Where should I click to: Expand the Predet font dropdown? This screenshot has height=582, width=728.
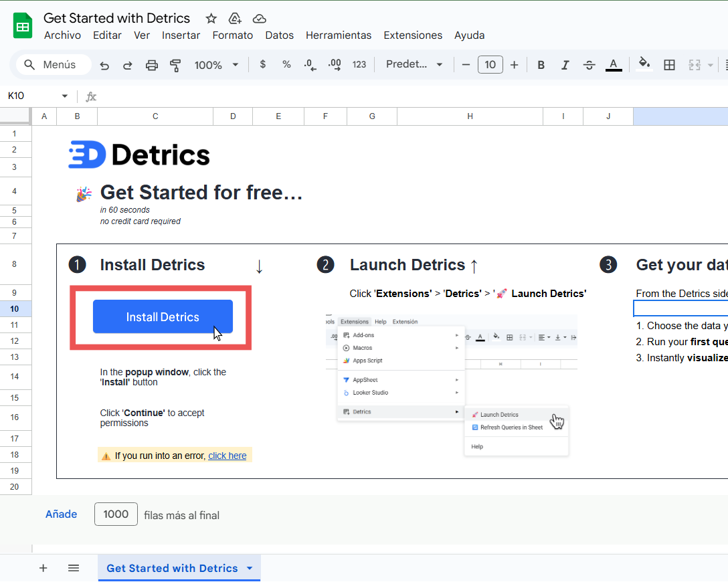(413, 64)
